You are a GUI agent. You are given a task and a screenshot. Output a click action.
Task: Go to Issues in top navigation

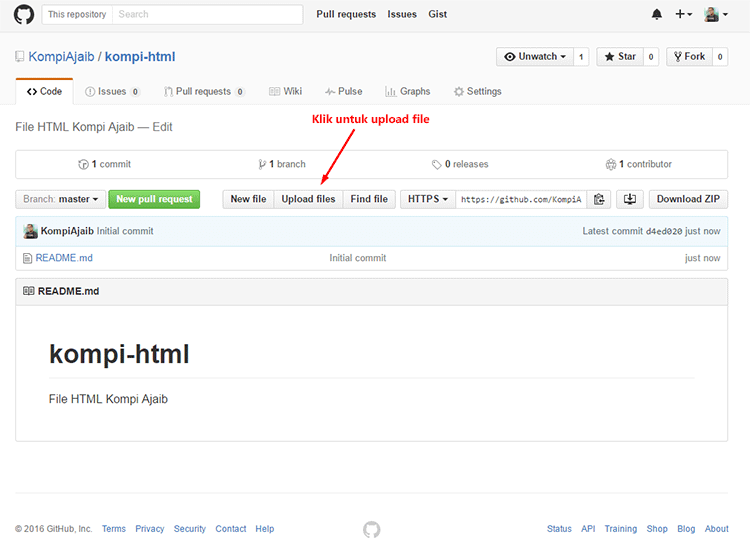[x=402, y=14]
